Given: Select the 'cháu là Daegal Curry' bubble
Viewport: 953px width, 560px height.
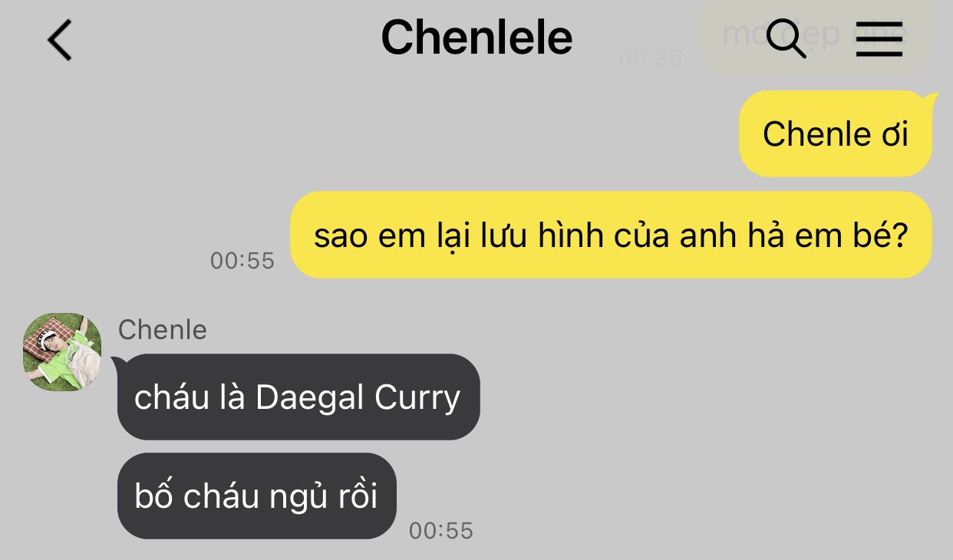Looking at the screenshot, I should click(x=298, y=397).
